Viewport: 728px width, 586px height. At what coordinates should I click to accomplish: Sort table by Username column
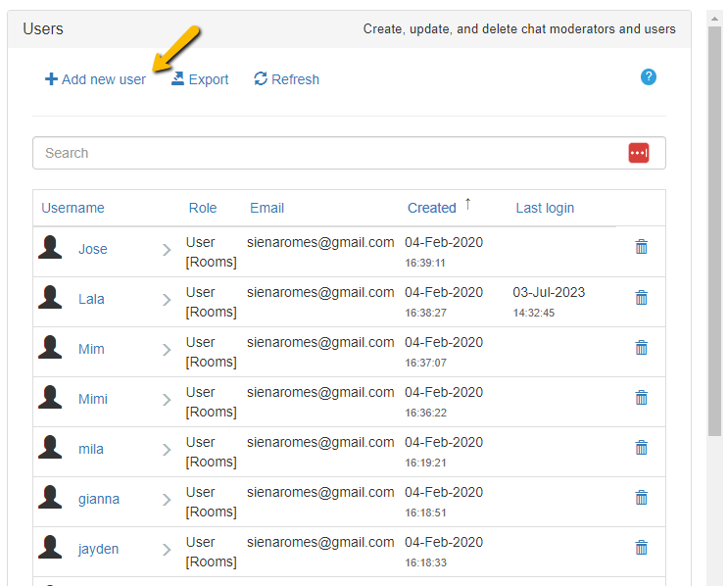coord(73,208)
